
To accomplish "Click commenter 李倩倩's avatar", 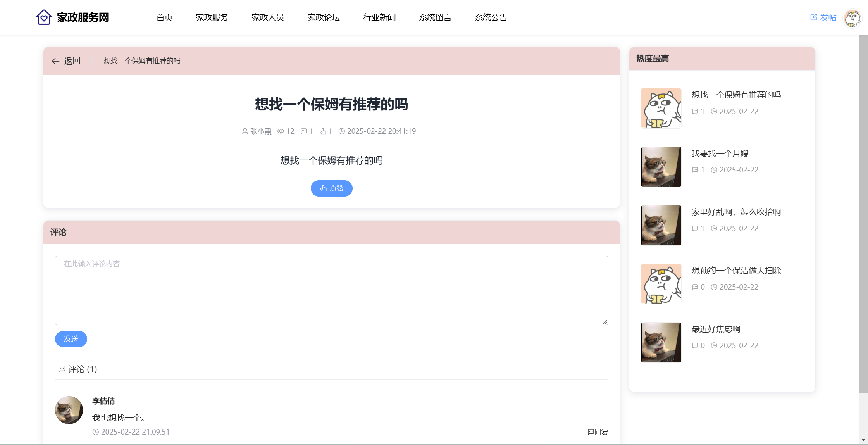I will (69, 410).
